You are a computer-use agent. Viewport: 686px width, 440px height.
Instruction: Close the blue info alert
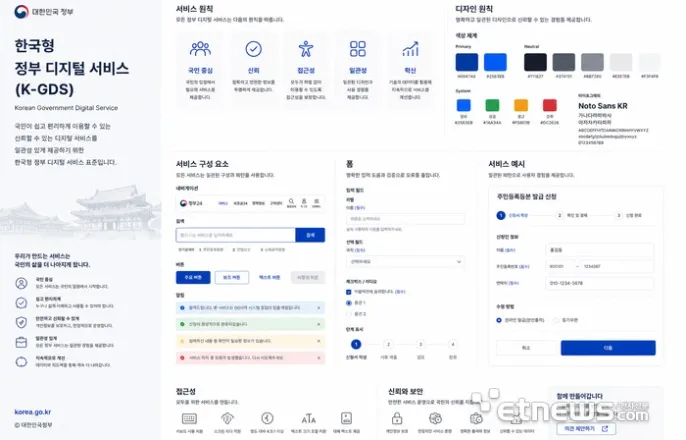click(318, 308)
